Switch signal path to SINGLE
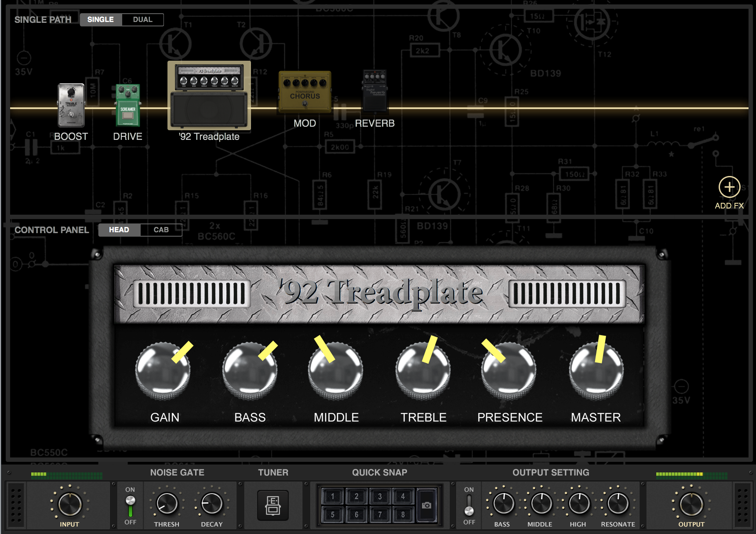 (x=101, y=19)
